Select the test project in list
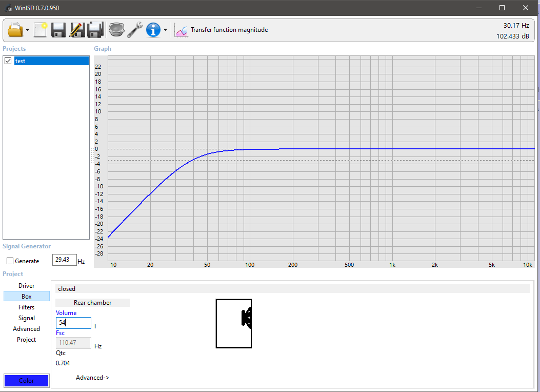This screenshot has width=540, height=392. click(x=51, y=61)
